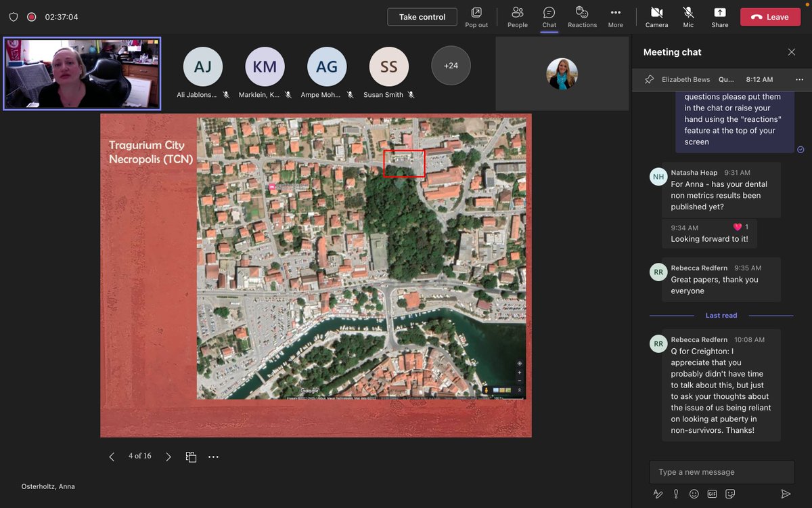Toggle the Chat panel
The image size is (812, 508).
[549, 13]
